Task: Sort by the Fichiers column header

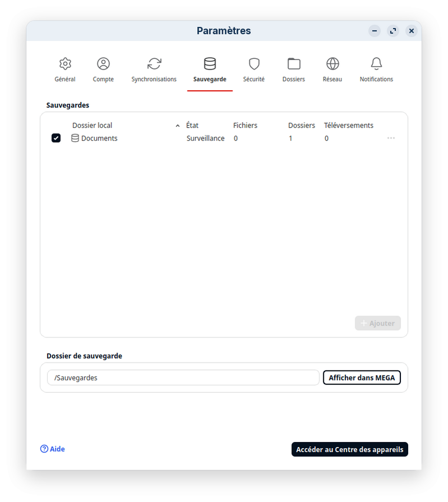Action: click(x=245, y=125)
